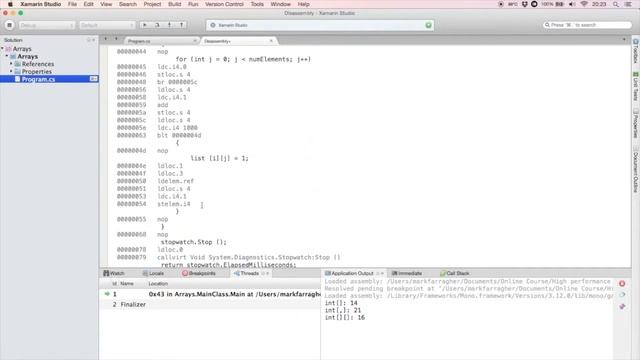Click the middle icon beside Application Output
This screenshot has height=360, width=640.
(x=622, y=295)
